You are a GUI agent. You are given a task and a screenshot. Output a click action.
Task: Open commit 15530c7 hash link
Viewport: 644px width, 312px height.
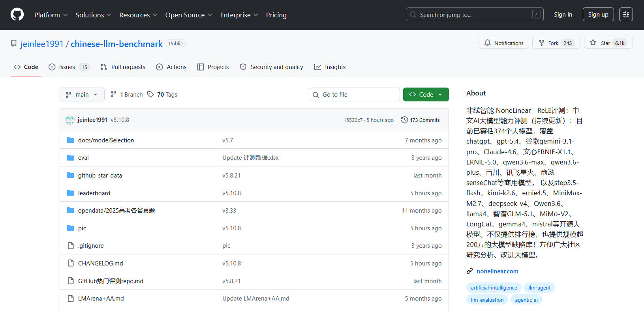coord(353,120)
